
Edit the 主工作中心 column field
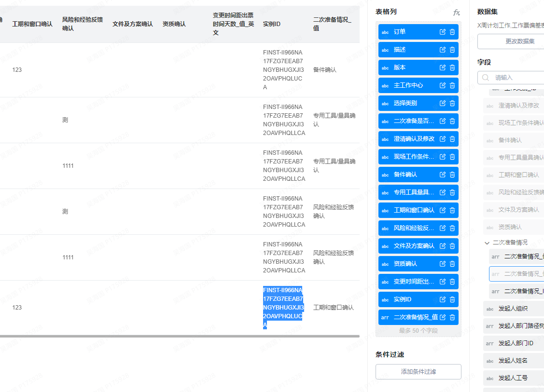pos(442,85)
